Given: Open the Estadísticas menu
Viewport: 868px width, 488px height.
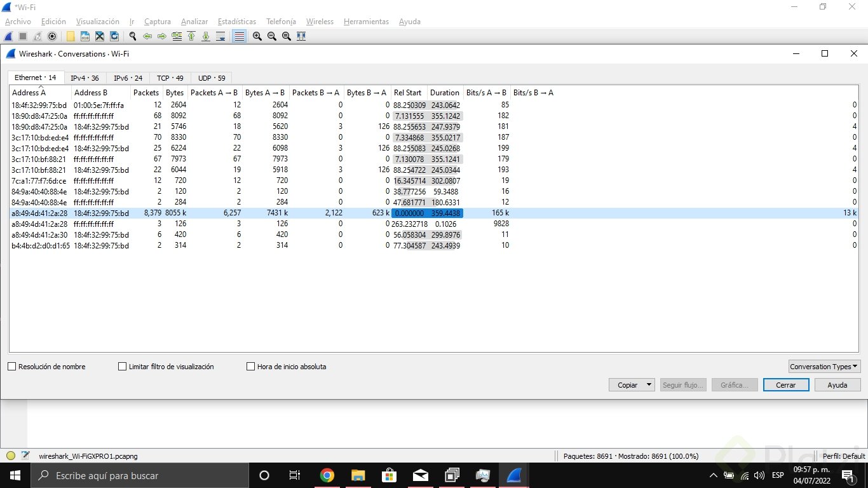Looking at the screenshot, I should [236, 22].
